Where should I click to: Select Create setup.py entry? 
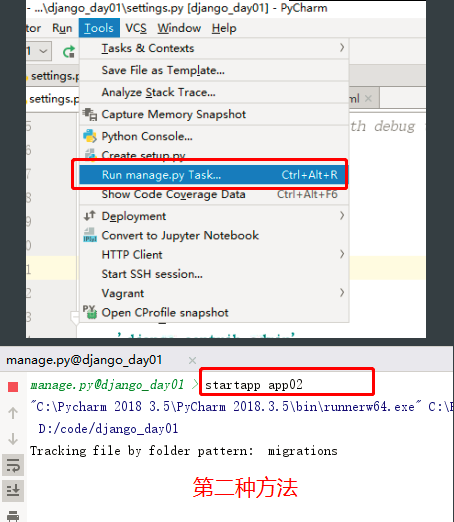[214, 155]
